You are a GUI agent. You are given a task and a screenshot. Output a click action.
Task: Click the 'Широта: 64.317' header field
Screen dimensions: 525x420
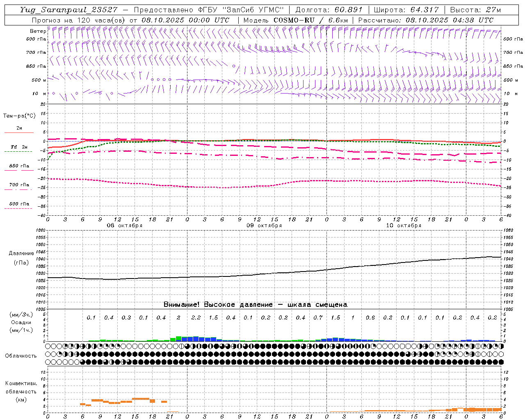click(406, 10)
